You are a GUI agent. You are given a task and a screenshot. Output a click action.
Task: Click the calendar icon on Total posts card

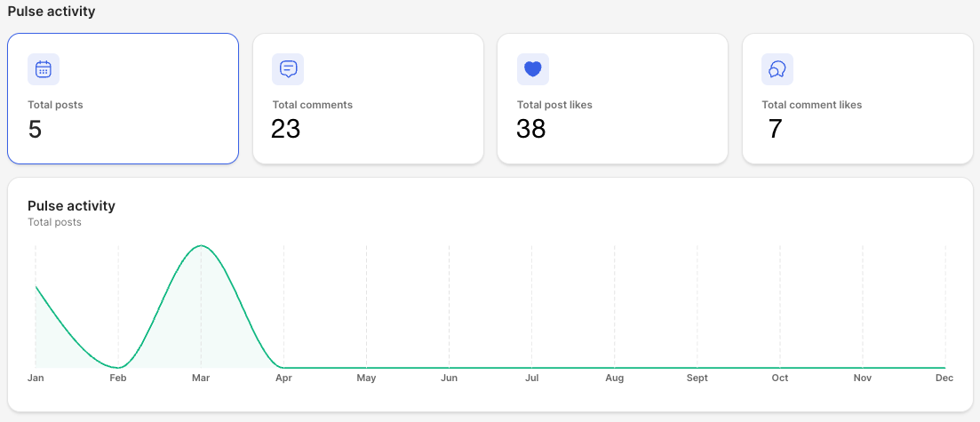[44, 68]
